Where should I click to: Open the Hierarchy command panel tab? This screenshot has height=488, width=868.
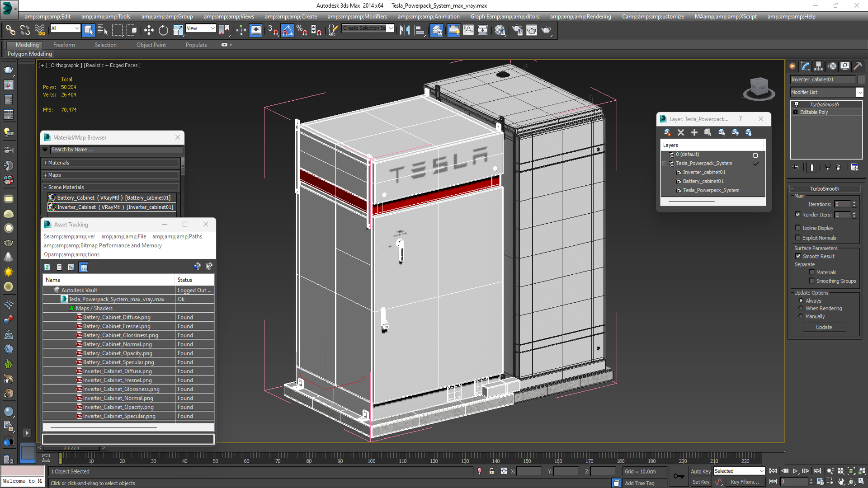(818, 66)
